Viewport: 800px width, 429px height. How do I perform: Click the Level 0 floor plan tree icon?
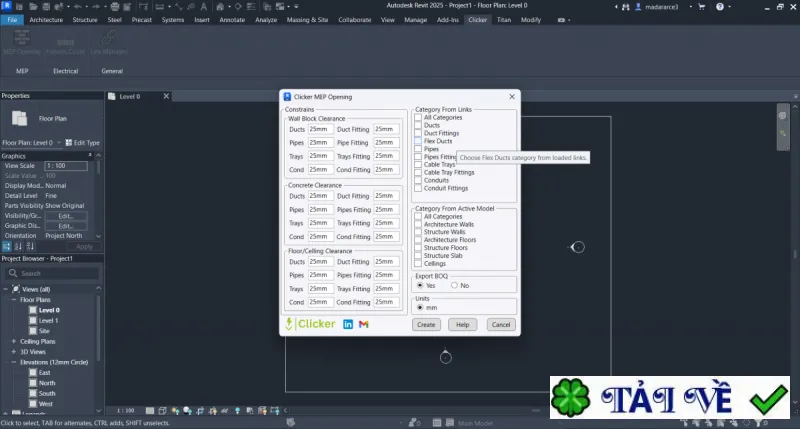click(x=33, y=310)
